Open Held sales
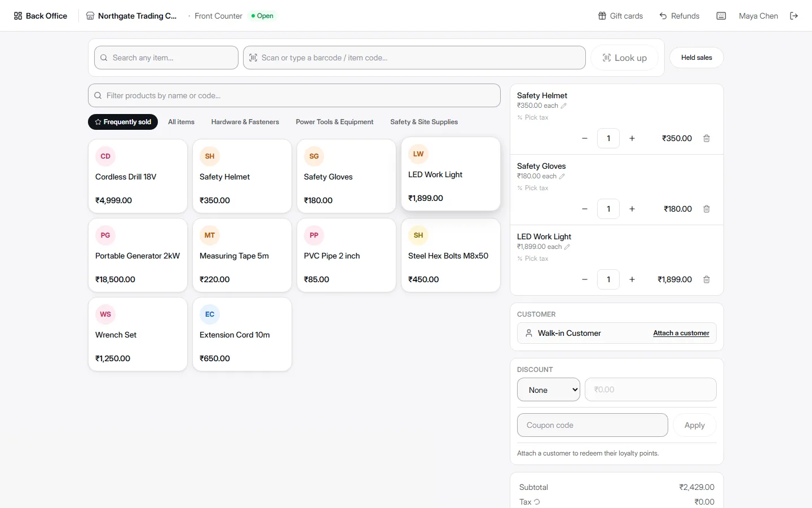Screen dimensions: 812x508 pyautogui.click(x=696, y=58)
